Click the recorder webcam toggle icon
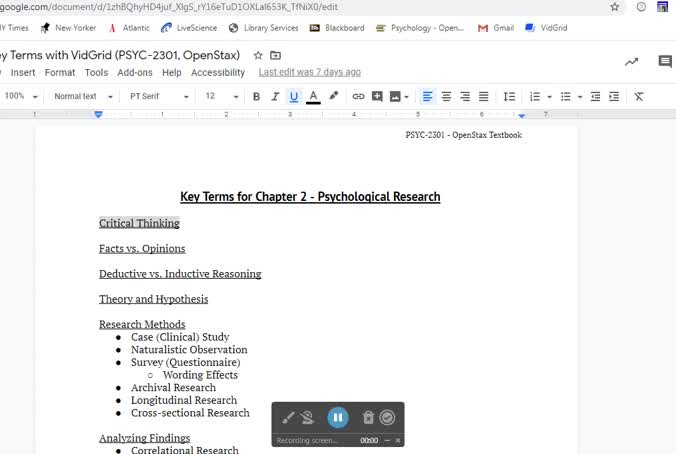The height and width of the screenshot is (454, 676). tap(307, 417)
